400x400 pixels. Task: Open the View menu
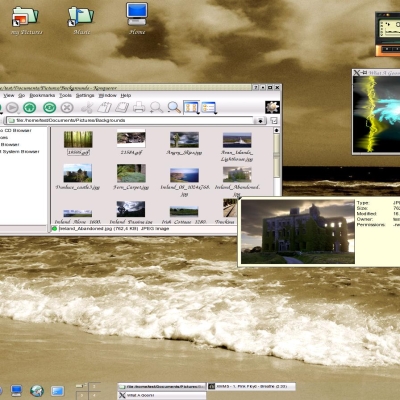[9, 95]
